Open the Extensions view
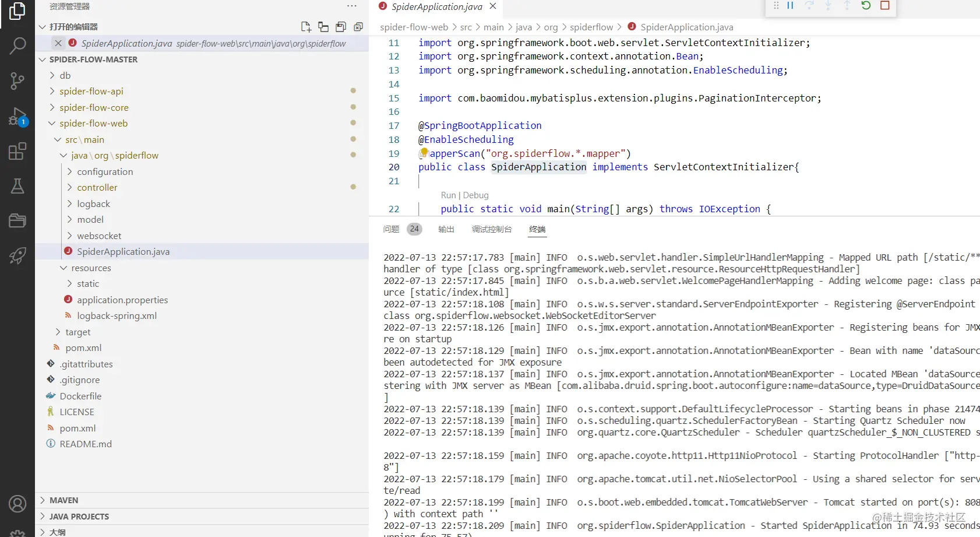Image resolution: width=980 pixels, height=537 pixels. pos(17,151)
